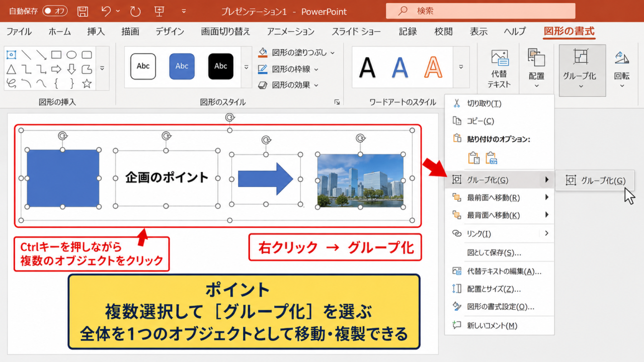Click the Redo icon in title bar
Screen dimensions: 644x362
tap(135, 11)
